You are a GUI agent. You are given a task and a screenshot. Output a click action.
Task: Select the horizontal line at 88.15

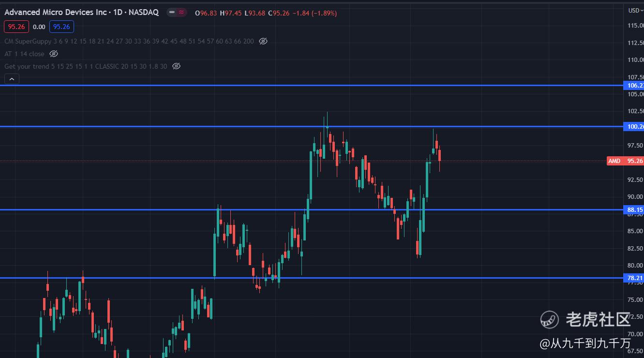pyautogui.click(x=312, y=209)
